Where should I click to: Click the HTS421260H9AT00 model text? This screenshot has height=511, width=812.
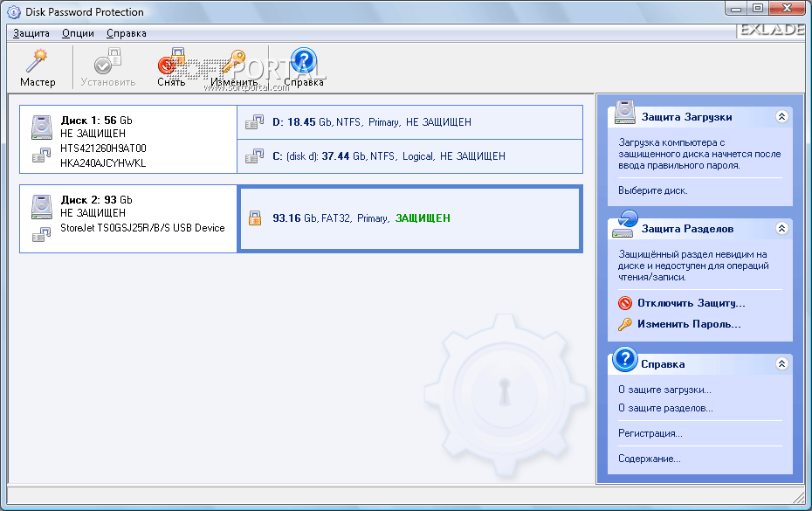[x=103, y=148]
